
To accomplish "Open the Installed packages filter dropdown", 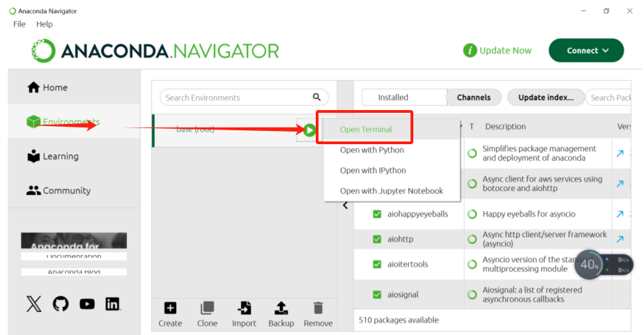I will [x=404, y=98].
